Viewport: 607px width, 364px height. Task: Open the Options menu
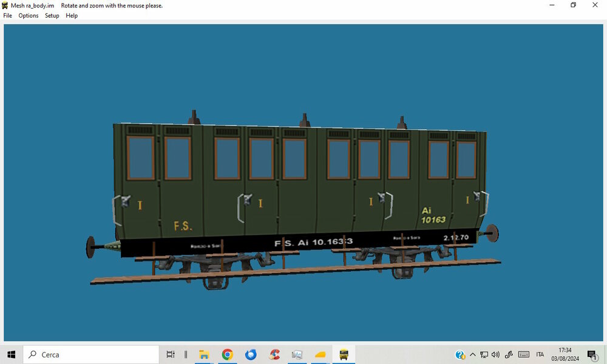point(29,16)
